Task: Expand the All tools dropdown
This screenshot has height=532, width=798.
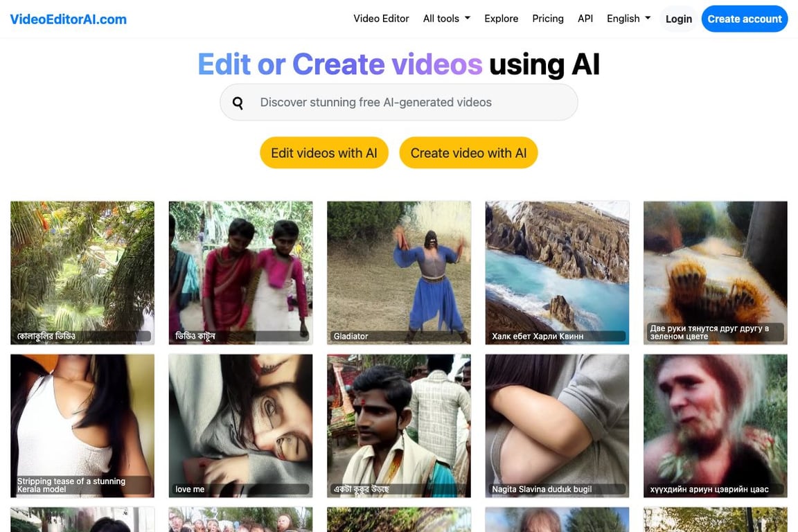Action: [x=446, y=19]
